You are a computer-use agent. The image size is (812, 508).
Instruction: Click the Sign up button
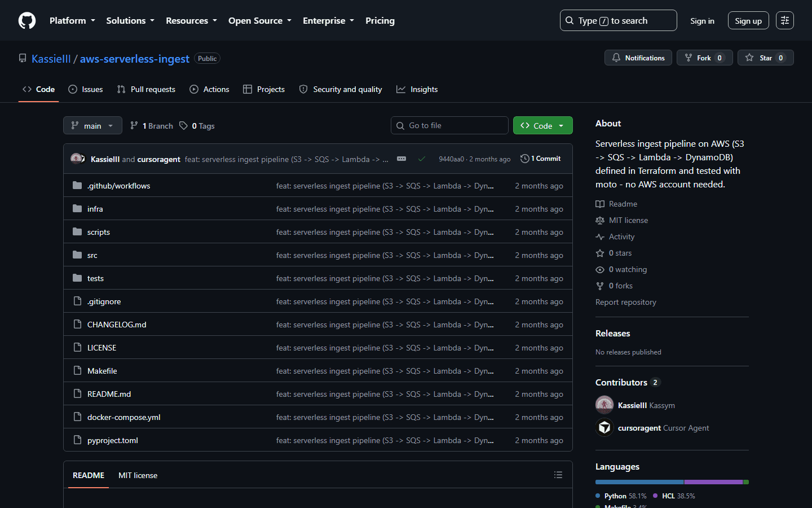[748, 21]
